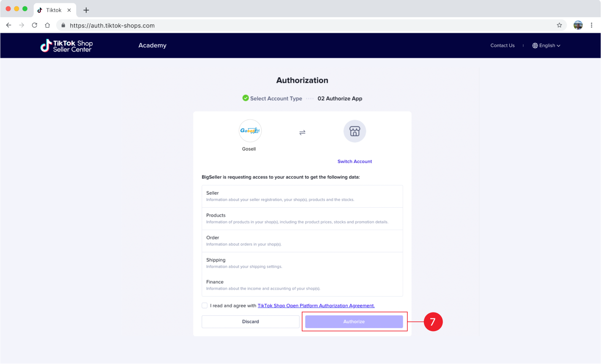Click the lock icon in address bar

coord(63,25)
